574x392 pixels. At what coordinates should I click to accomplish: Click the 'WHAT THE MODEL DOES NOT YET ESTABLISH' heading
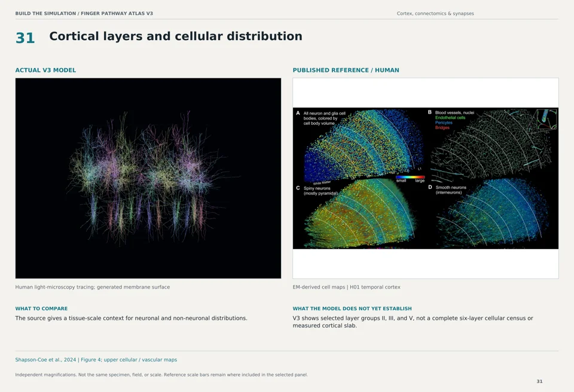[352, 308]
